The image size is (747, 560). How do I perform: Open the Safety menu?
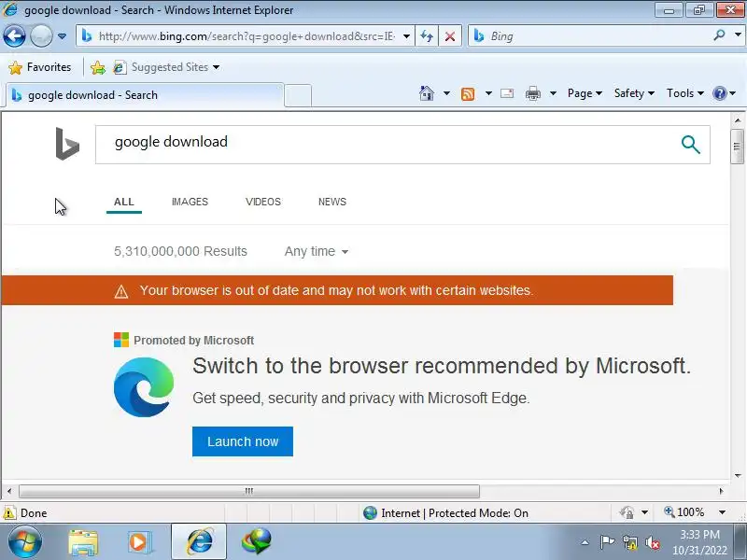point(634,93)
